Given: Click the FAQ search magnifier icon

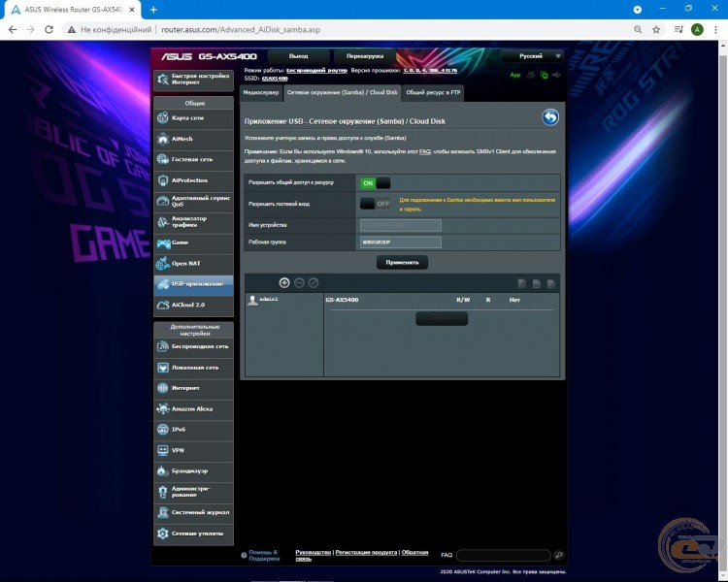Looking at the screenshot, I should click(x=558, y=555).
